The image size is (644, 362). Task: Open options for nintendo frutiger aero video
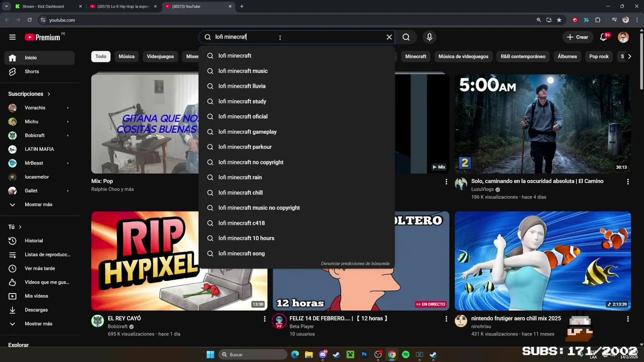[x=627, y=319]
